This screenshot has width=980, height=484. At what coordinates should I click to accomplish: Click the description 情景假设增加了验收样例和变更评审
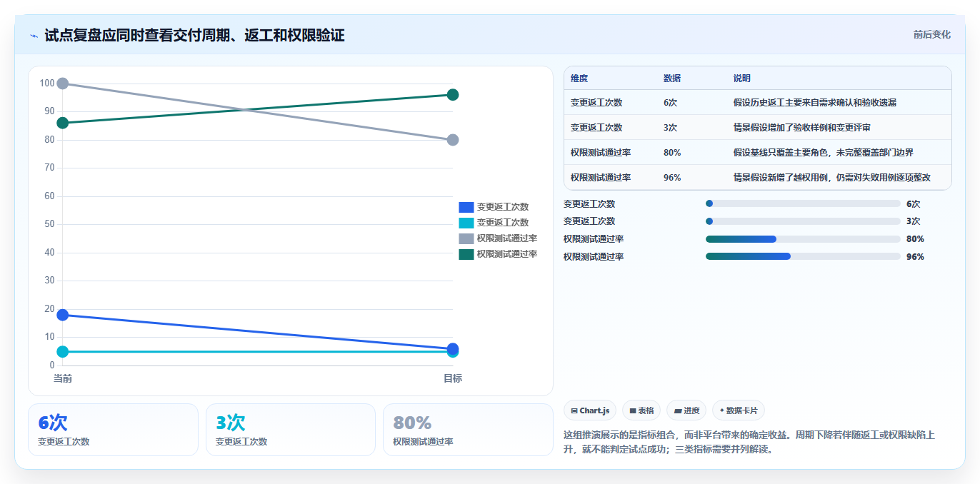coord(802,128)
